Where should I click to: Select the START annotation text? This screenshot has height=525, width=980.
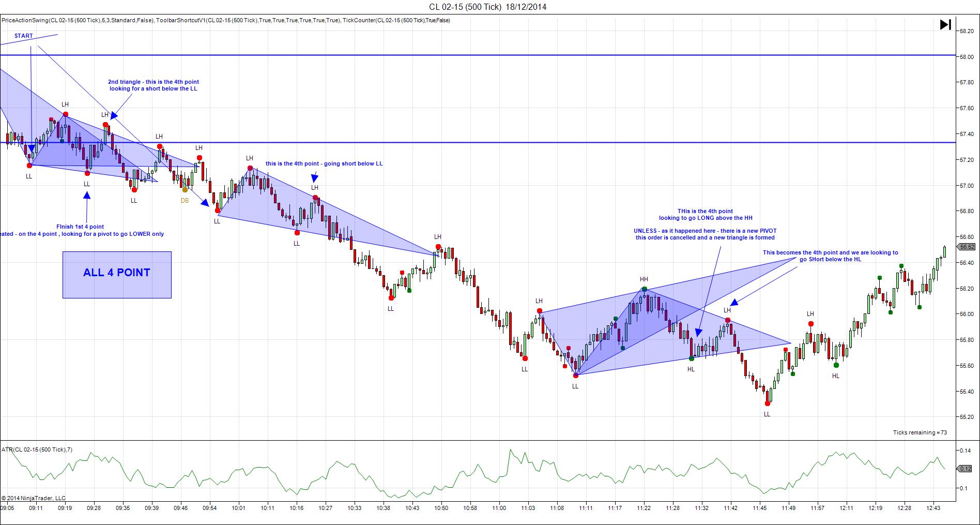(x=24, y=36)
